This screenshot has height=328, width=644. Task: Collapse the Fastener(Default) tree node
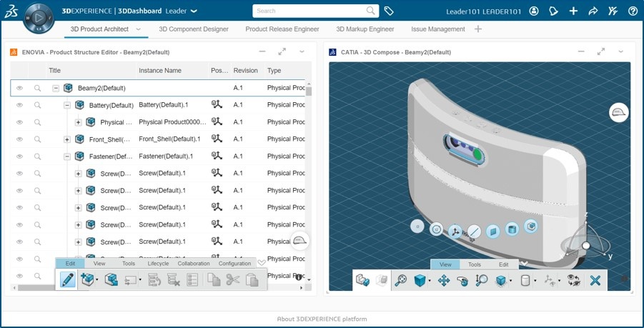(x=67, y=156)
